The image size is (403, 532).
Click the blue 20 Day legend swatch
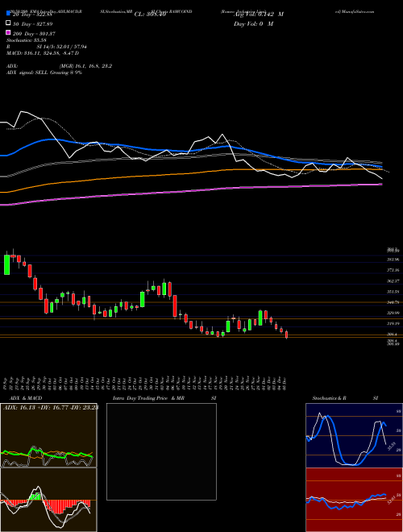[x=8, y=13]
